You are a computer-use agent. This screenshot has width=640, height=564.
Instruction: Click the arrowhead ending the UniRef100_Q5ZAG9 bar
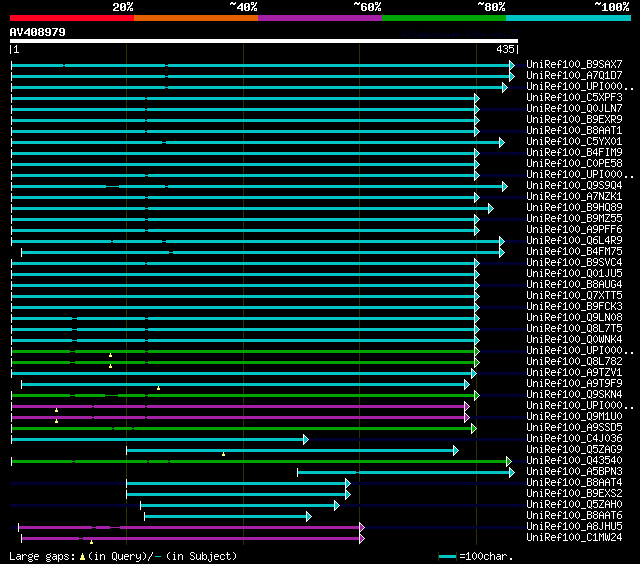coord(455,450)
